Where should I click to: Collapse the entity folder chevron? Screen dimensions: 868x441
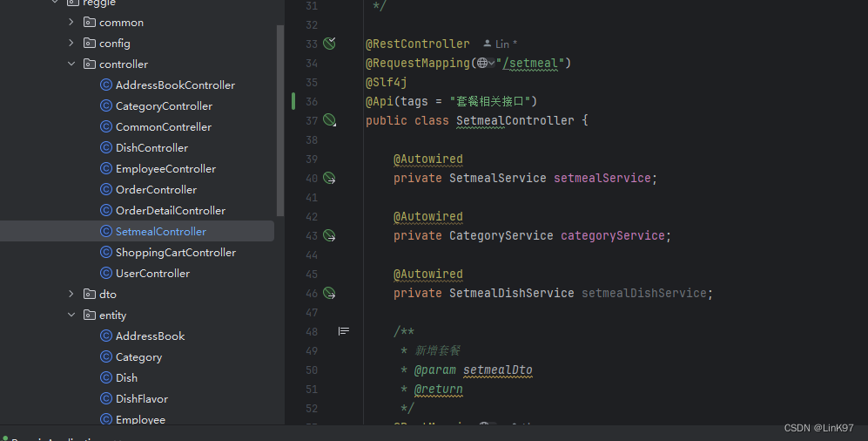pyautogui.click(x=71, y=315)
